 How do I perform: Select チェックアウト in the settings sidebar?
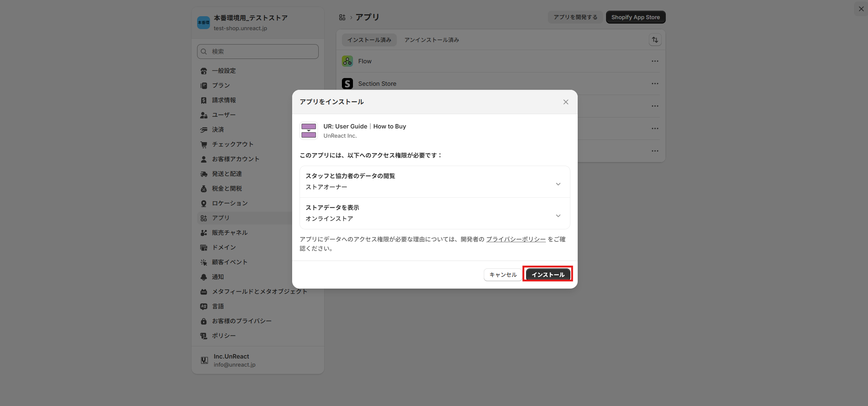[232, 144]
